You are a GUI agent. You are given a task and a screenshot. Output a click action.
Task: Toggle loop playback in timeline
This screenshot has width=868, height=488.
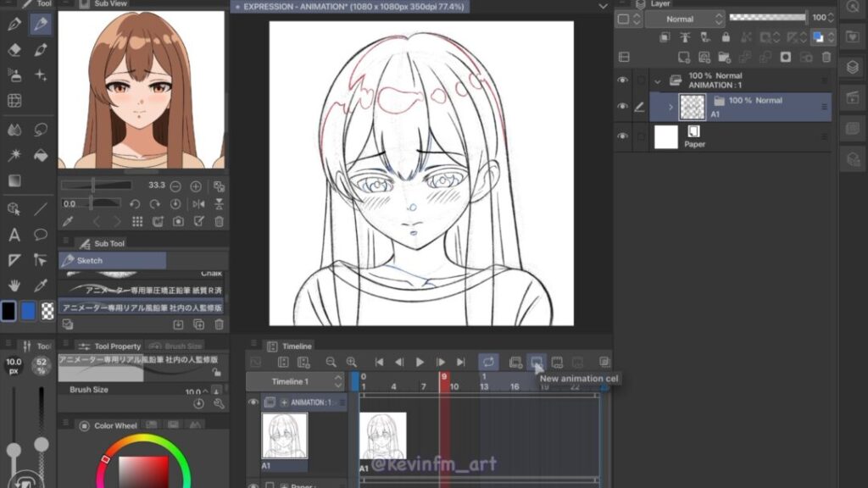coord(488,363)
